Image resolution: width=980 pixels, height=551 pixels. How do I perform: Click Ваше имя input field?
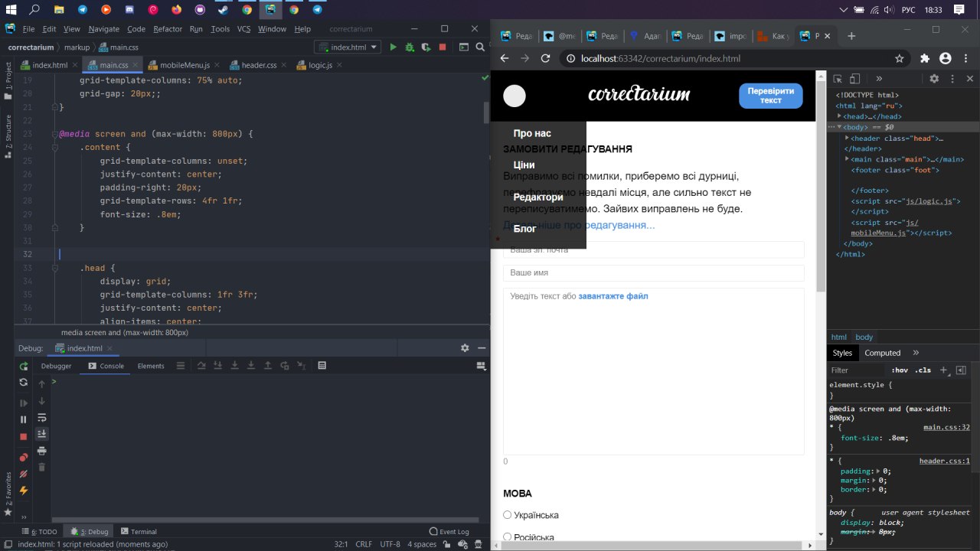click(653, 273)
